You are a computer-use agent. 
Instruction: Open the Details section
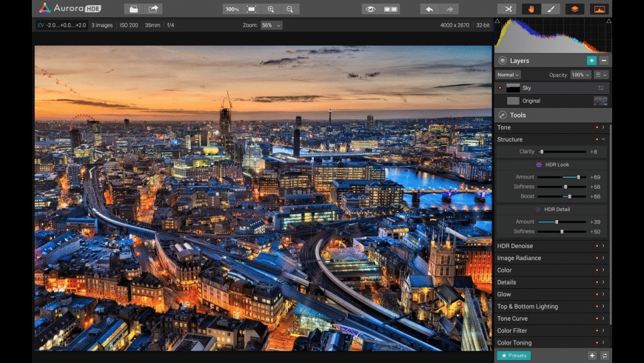[x=552, y=282]
